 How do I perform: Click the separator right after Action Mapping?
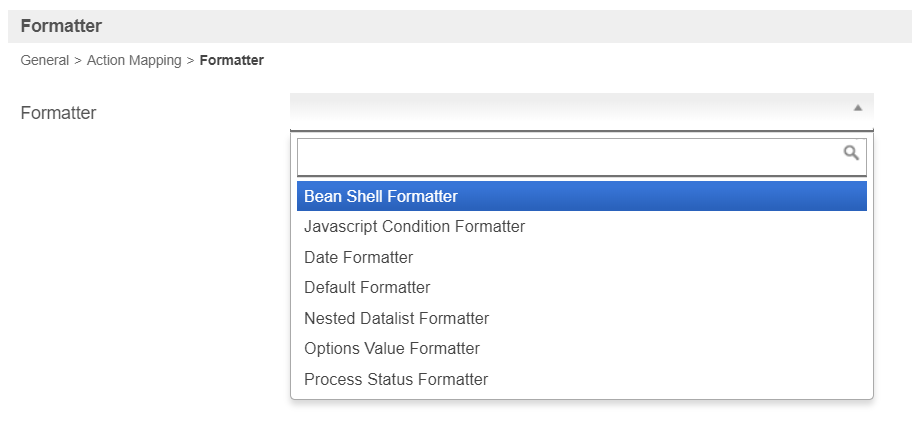coord(191,61)
